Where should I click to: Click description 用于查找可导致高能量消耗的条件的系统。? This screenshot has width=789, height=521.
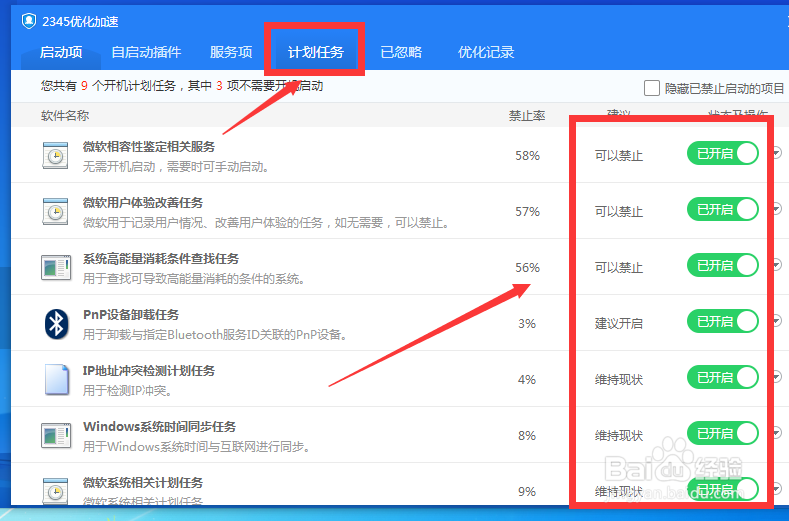[x=194, y=279]
